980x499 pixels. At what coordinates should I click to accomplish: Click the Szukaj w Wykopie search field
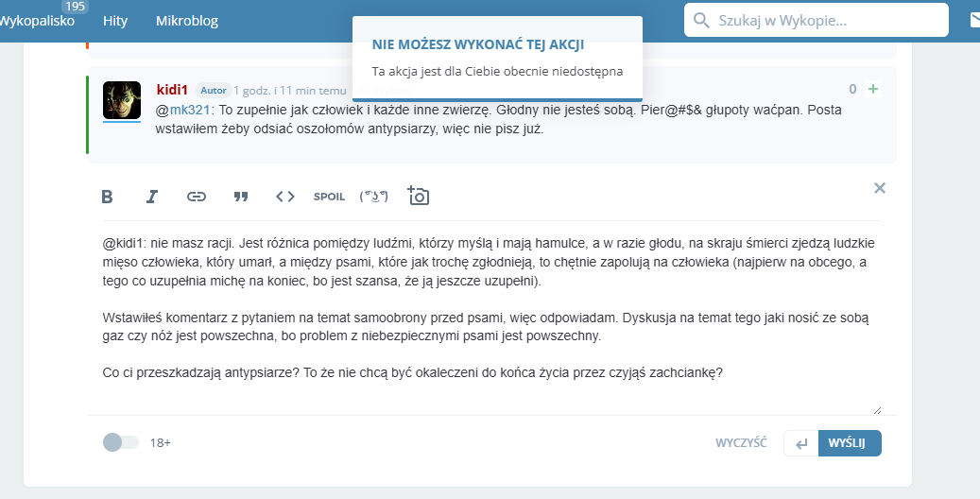coord(822,20)
